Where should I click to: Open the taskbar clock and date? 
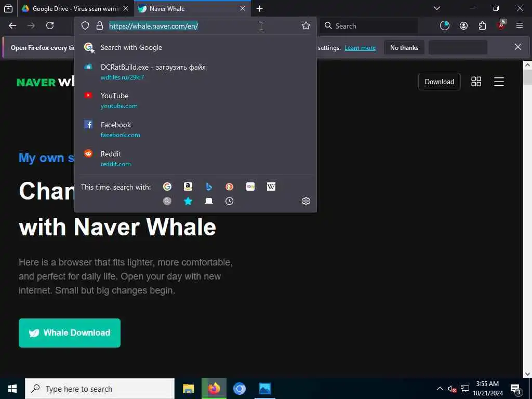click(x=487, y=389)
